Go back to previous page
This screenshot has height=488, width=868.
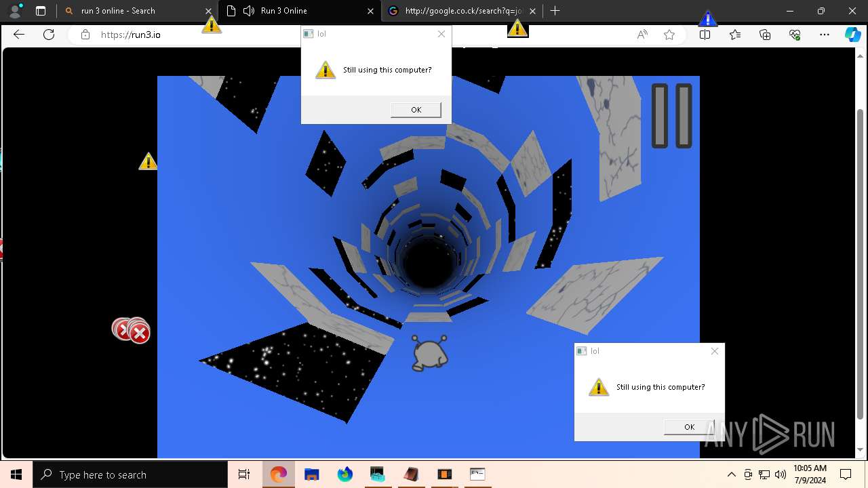click(19, 35)
